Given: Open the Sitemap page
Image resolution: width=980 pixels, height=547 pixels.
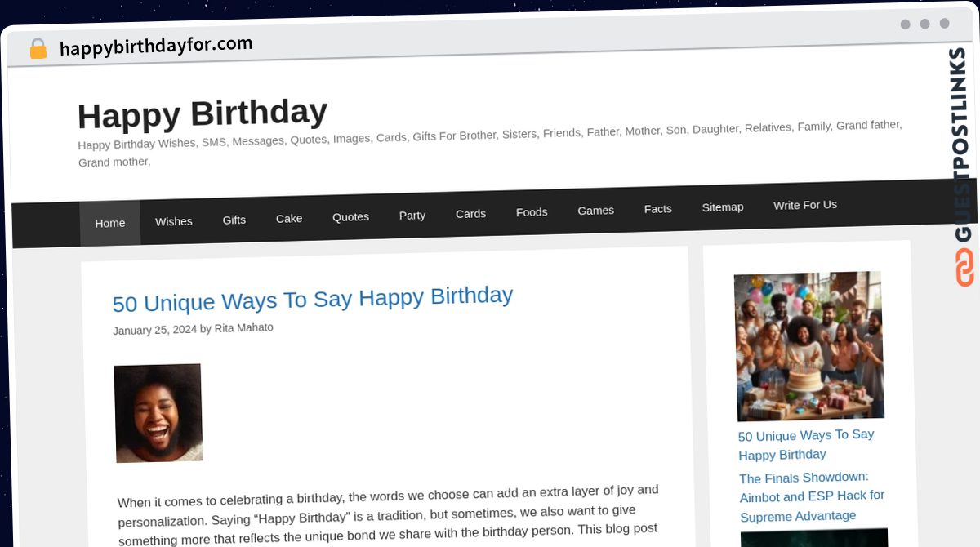Looking at the screenshot, I should (722, 207).
